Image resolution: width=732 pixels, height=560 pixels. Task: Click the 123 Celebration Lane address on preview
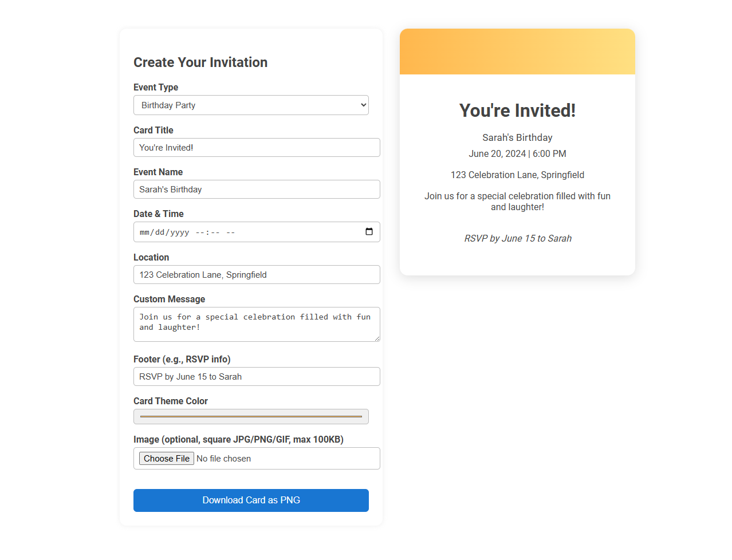[x=517, y=175]
